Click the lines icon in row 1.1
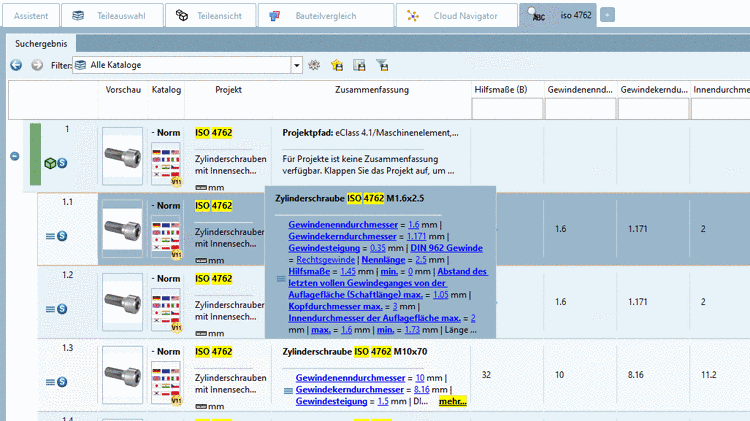The width and height of the screenshot is (750, 421). click(x=50, y=236)
